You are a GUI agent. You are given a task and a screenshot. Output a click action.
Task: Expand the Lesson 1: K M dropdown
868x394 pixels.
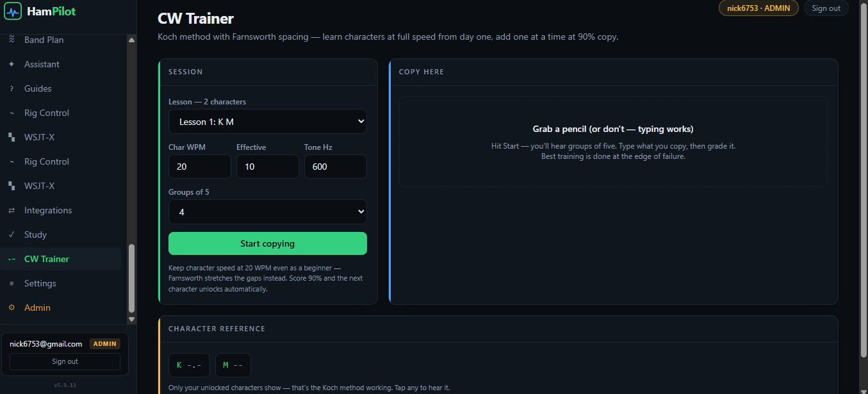click(268, 122)
